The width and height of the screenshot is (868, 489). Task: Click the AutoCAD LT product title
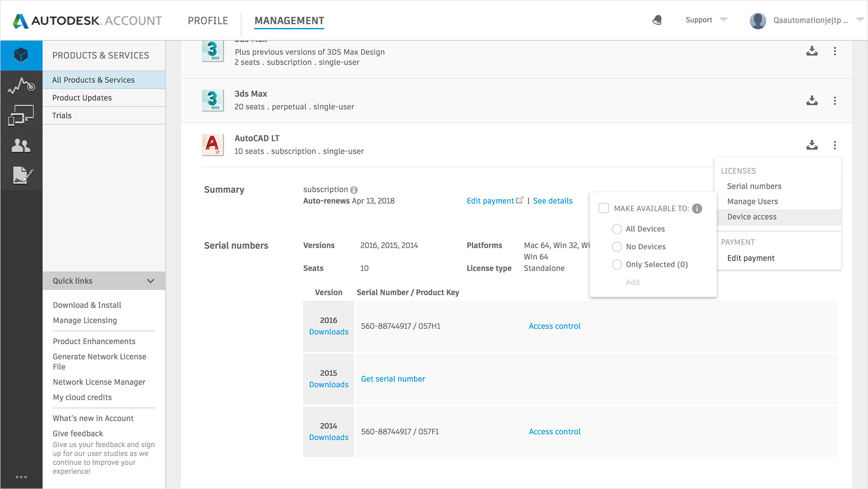coord(257,138)
